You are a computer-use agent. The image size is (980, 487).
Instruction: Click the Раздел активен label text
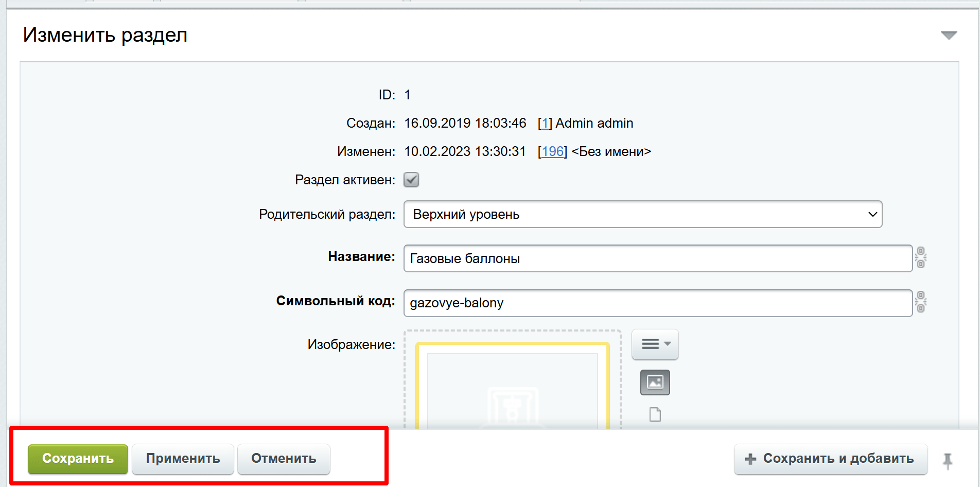point(345,180)
